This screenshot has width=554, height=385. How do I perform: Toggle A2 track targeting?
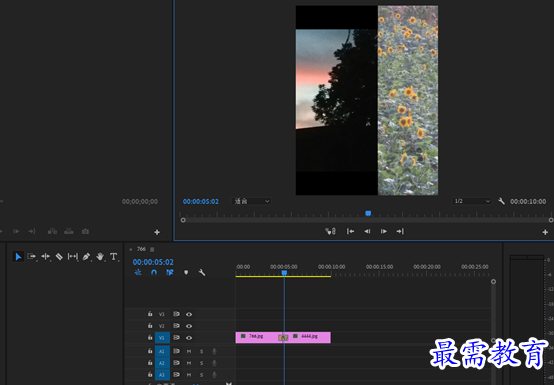162,363
